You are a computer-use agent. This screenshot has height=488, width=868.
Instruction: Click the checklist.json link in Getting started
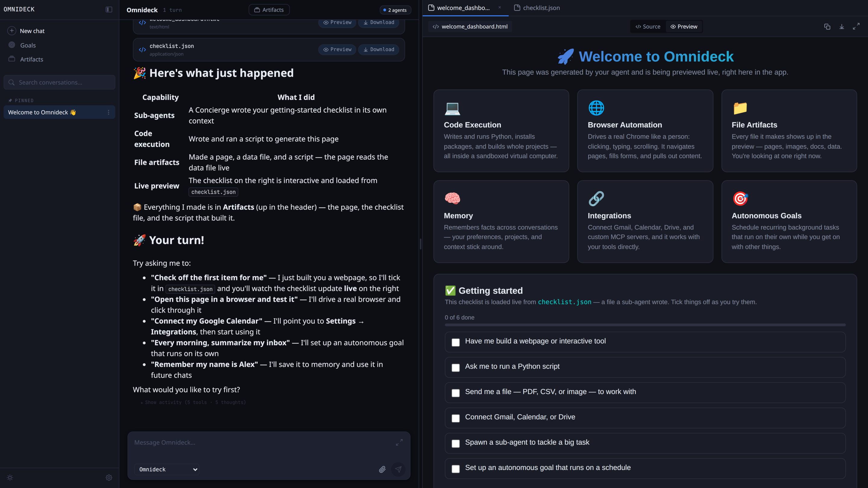click(565, 302)
